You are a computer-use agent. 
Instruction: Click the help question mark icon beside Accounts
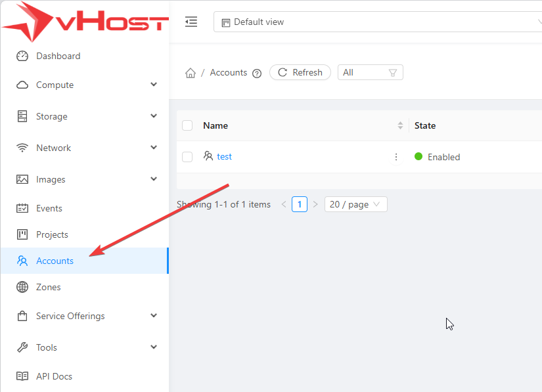coord(257,74)
